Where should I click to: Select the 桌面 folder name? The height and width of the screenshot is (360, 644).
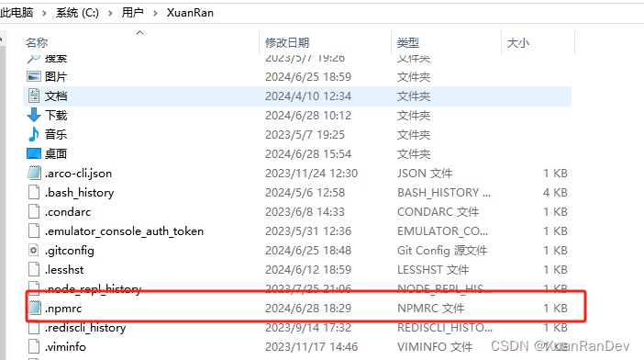point(56,153)
